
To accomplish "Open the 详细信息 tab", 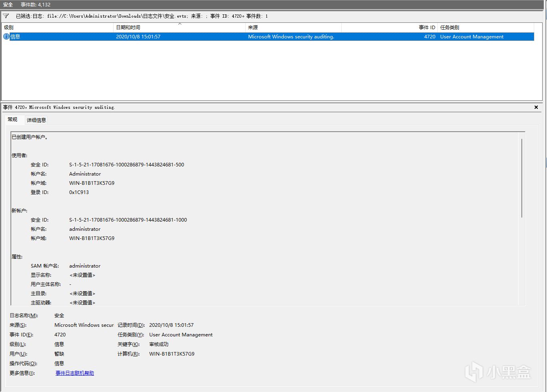I will pos(36,120).
